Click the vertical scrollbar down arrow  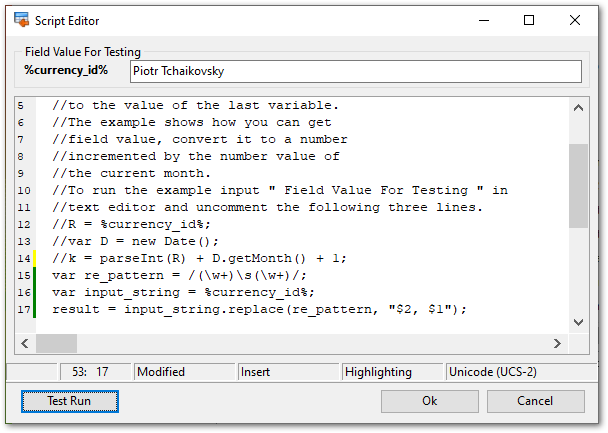[578, 322]
